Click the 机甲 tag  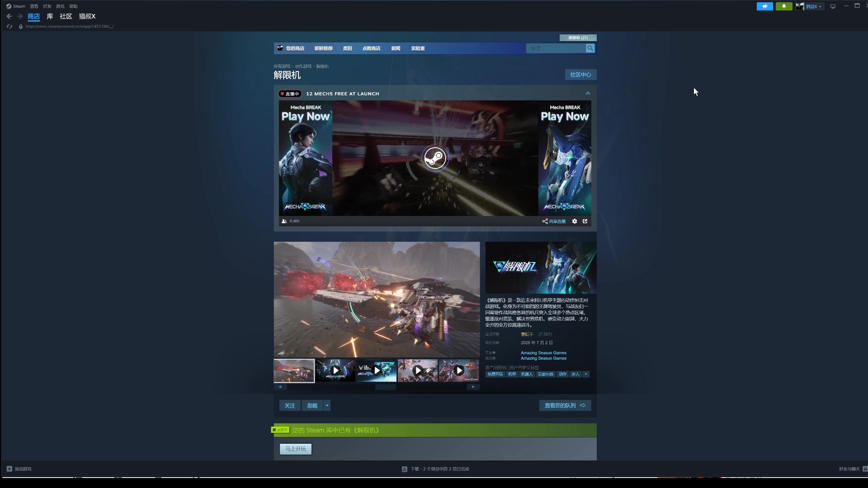tap(512, 374)
